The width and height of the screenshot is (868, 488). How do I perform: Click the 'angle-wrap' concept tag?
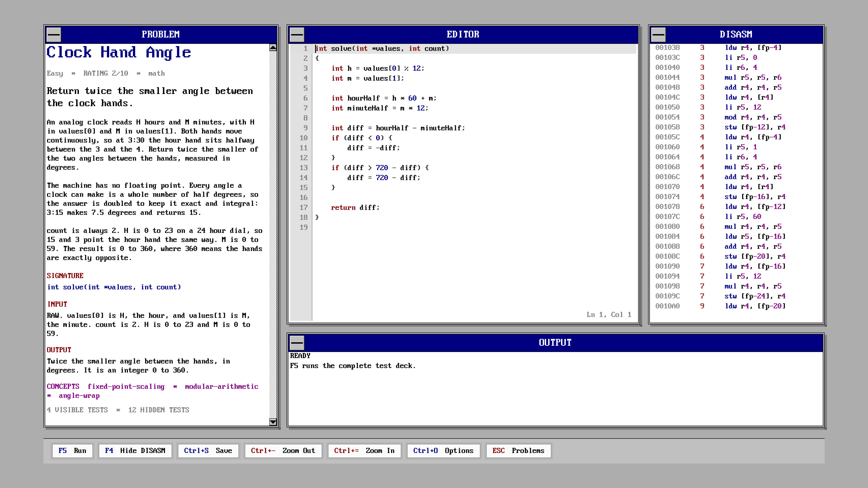pyautogui.click(x=79, y=396)
